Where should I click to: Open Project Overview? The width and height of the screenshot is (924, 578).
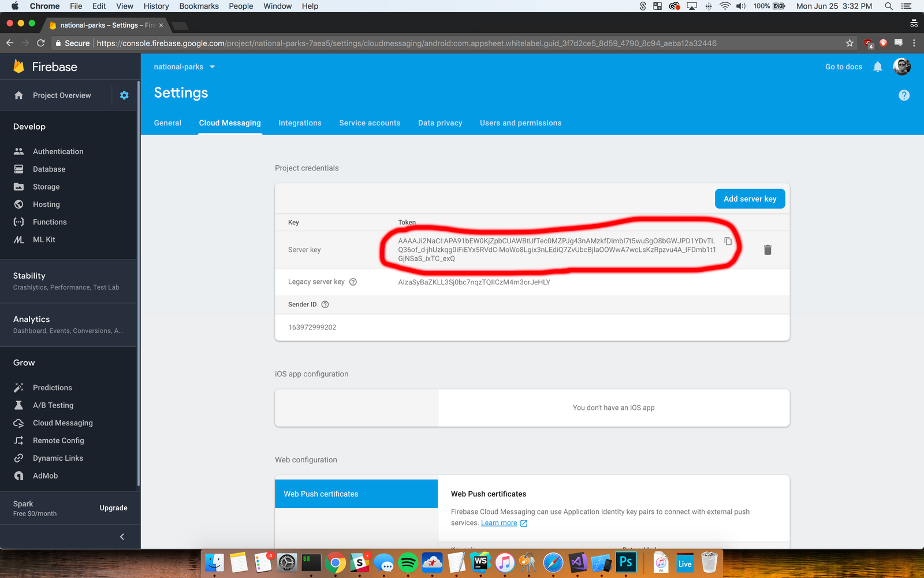(x=62, y=95)
